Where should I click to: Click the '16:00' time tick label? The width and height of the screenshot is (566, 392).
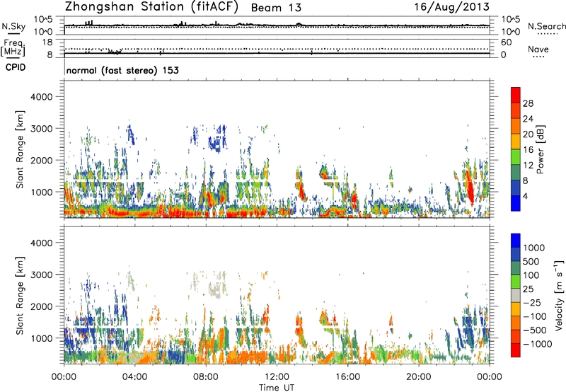347,377
